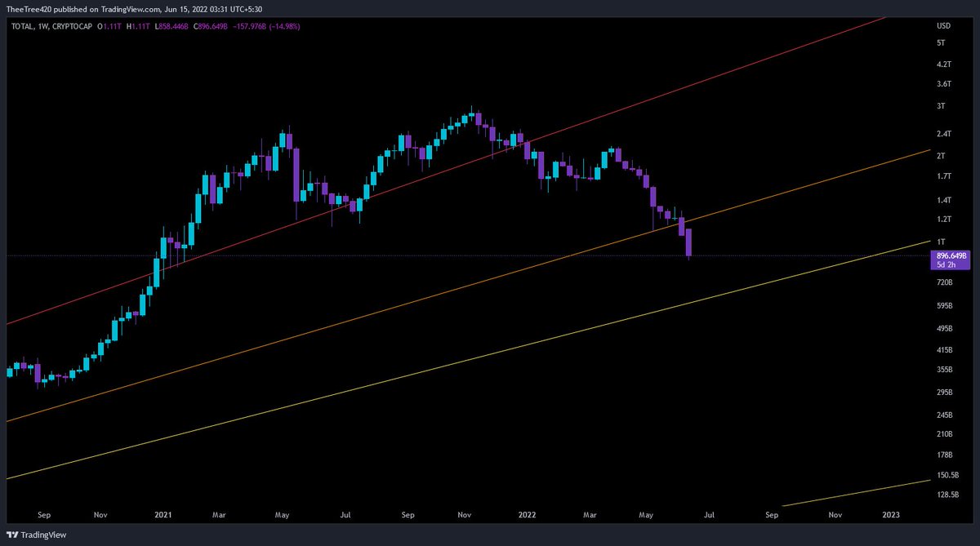Click the 2021 label on time axis

(163, 515)
